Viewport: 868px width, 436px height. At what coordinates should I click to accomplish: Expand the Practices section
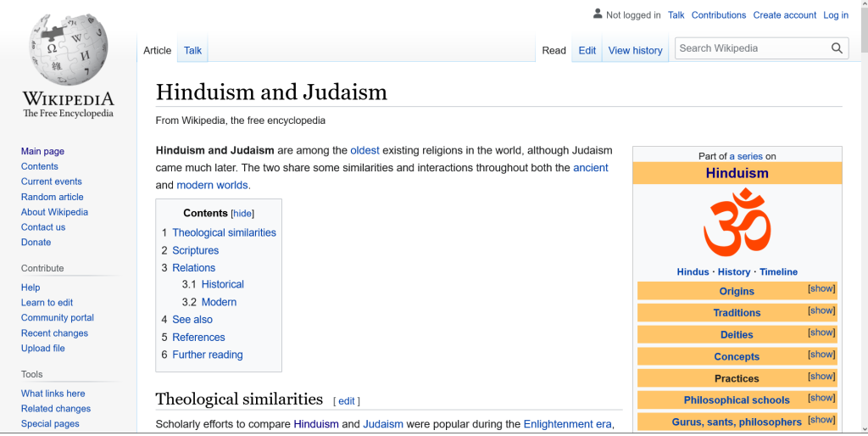pyautogui.click(x=821, y=376)
